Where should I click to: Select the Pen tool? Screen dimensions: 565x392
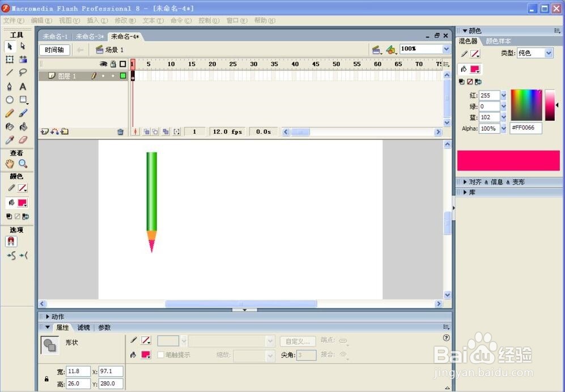pyautogui.click(x=10, y=87)
